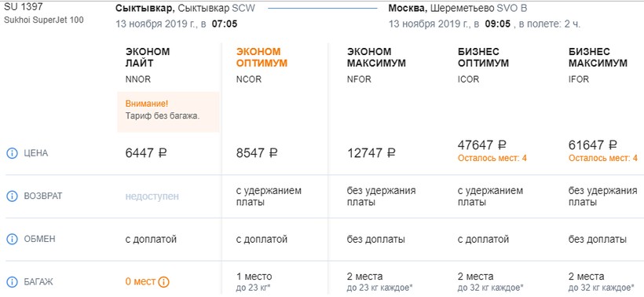The width and height of the screenshot is (644, 297).
Task: Click the Тариф без багажа warning box
Action: [x=168, y=112]
